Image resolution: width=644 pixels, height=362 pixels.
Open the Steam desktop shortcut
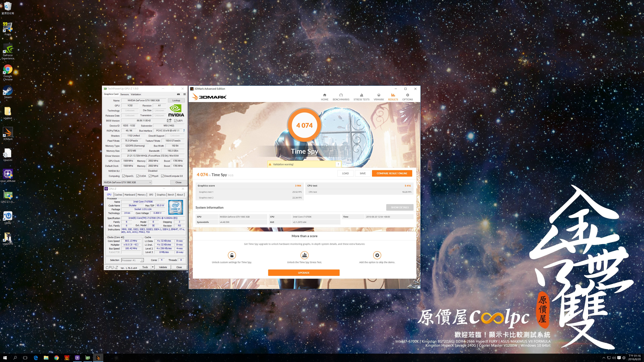(8, 92)
